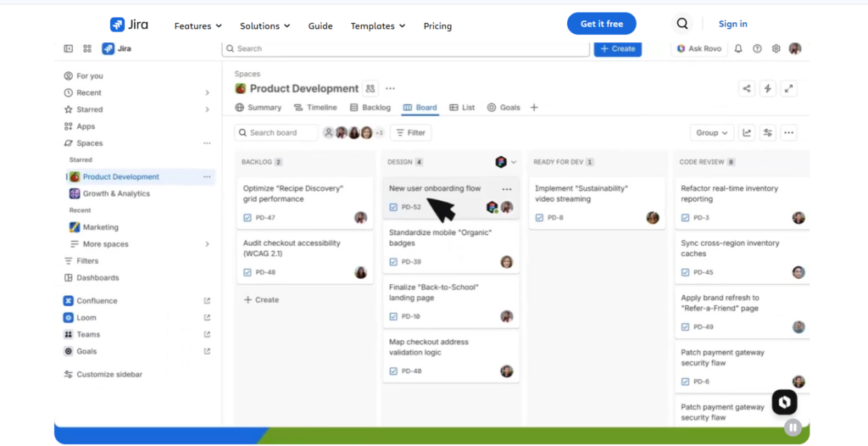Switch to the Goals tab
This screenshot has width=868, height=446.
(x=504, y=108)
